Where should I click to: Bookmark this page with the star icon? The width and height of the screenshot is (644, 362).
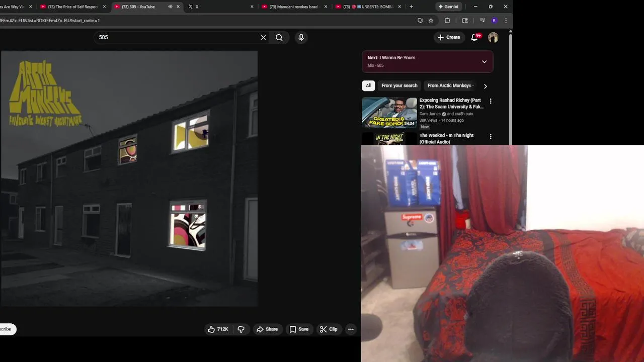[x=431, y=21]
